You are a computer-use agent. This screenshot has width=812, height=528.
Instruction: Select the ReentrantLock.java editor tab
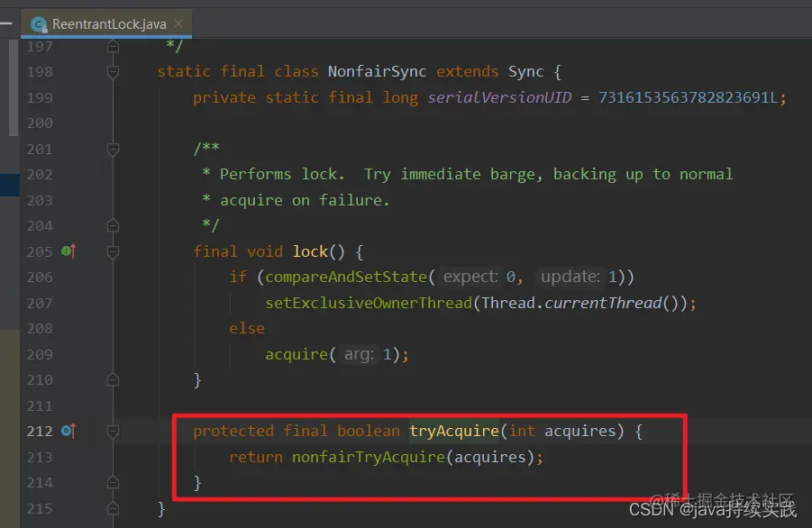pyautogui.click(x=106, y=23)
